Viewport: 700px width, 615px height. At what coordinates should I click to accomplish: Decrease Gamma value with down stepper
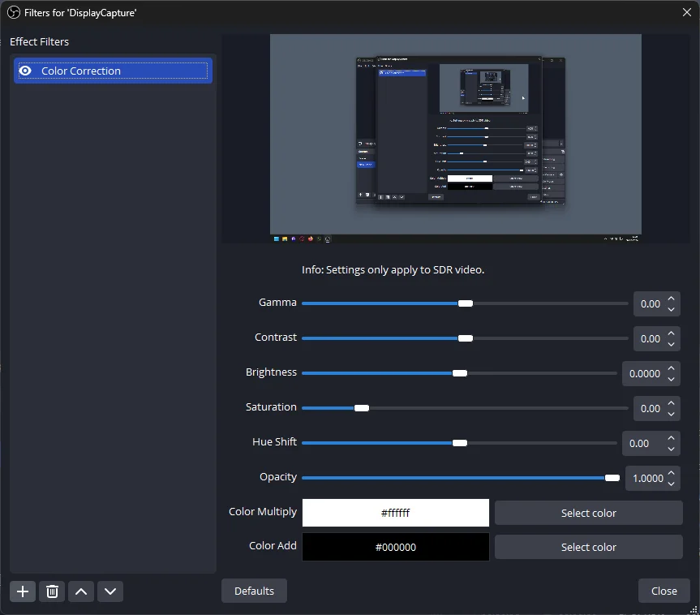click(671, 309)
